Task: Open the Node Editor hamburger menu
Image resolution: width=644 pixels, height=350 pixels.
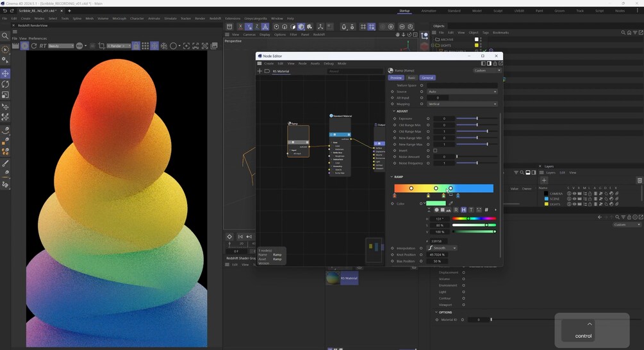Action: [x=259, y=63]
